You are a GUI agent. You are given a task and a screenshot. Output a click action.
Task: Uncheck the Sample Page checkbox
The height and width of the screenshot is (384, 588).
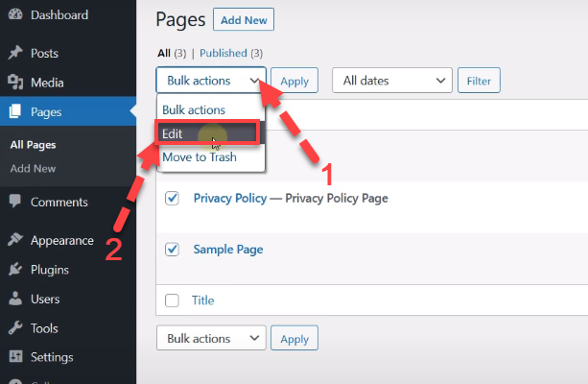tap(172, 249)
